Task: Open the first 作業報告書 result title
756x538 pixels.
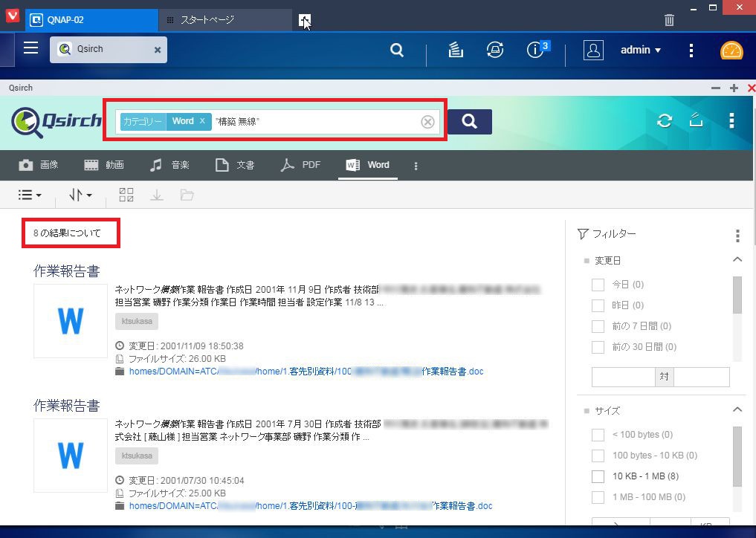Action: [x=67, y=271]
